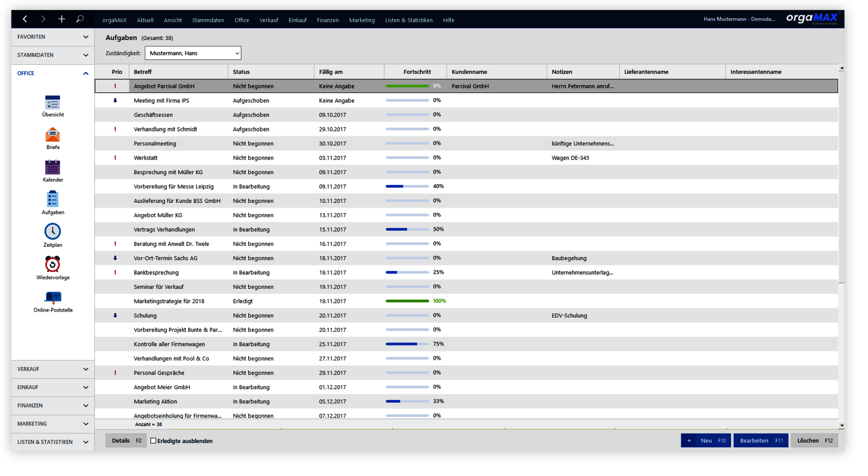
Task: Click the Bearbeiten F11 button
Action: pyautogui.click(x=761, y=441)
